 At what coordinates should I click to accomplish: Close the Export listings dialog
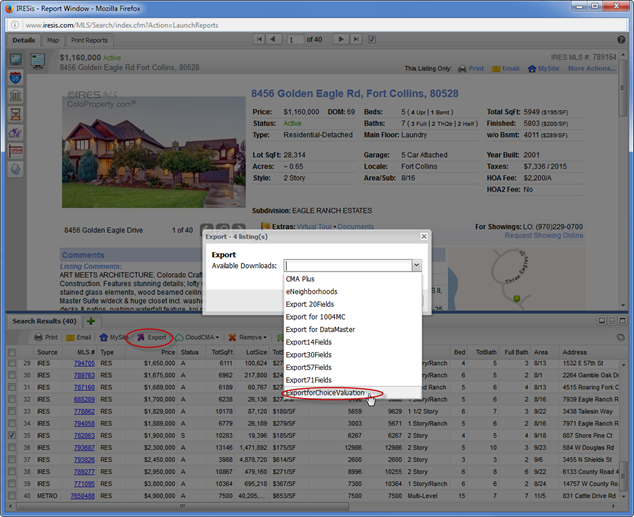coord(424,236)
